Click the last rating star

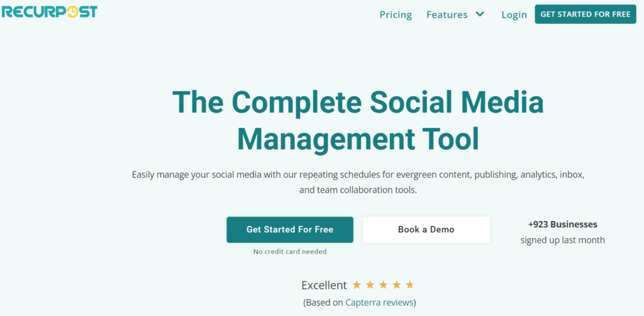pos(409,285)
